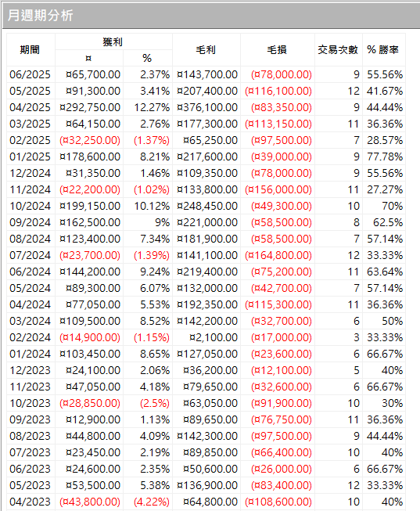Click the 毛利 column header
The image size is (420, 511).
point(206,50)
